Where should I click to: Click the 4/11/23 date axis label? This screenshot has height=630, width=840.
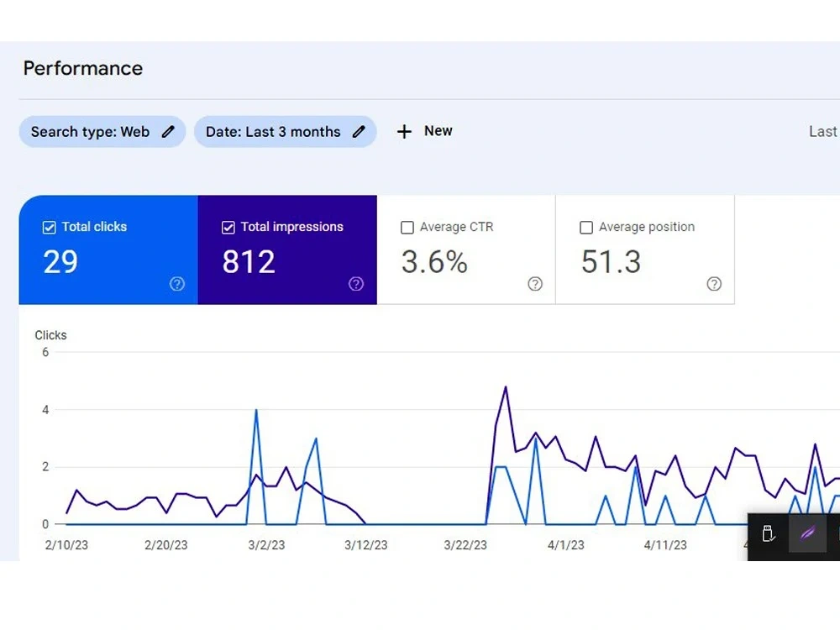[x=665, y=545]
